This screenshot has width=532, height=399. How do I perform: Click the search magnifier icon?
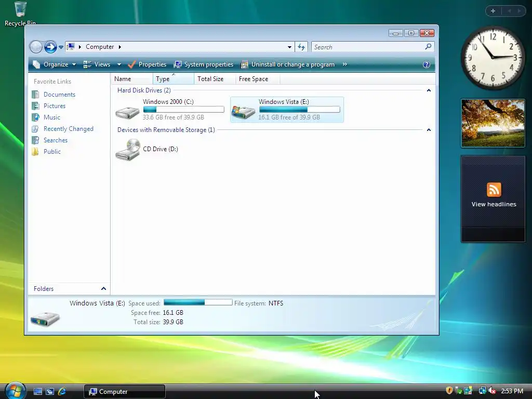[429, 46]
